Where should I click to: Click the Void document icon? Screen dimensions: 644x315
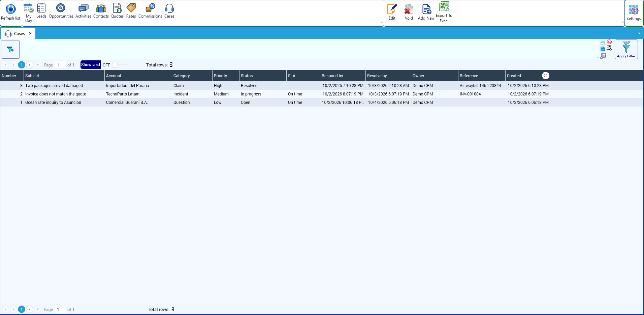[409, 9]
